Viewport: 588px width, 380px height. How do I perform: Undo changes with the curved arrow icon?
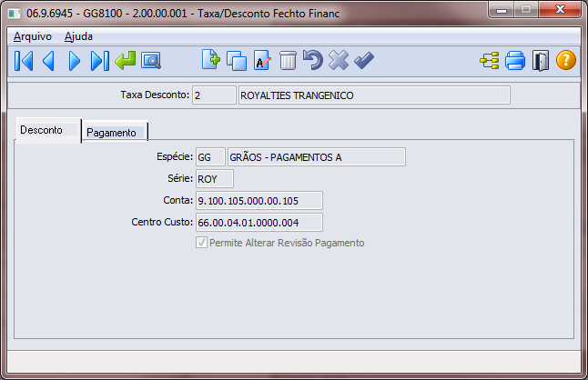coord(313,60)
